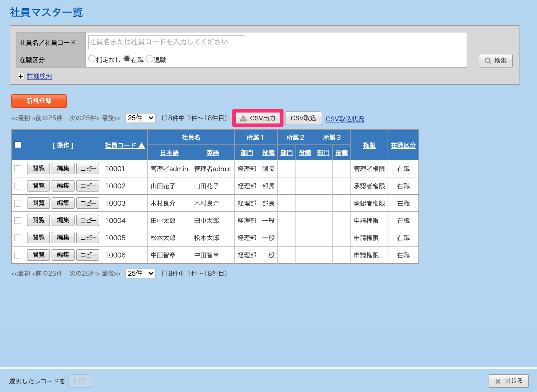Export list with CSV出力 button
Viewport: 537px width, 392px height.
click(258, 118)
